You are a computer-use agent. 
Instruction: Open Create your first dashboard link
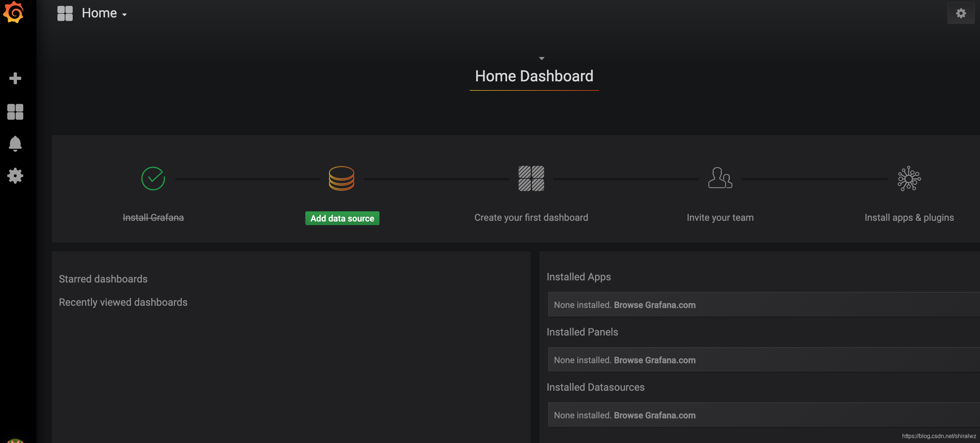click(531, 218)
